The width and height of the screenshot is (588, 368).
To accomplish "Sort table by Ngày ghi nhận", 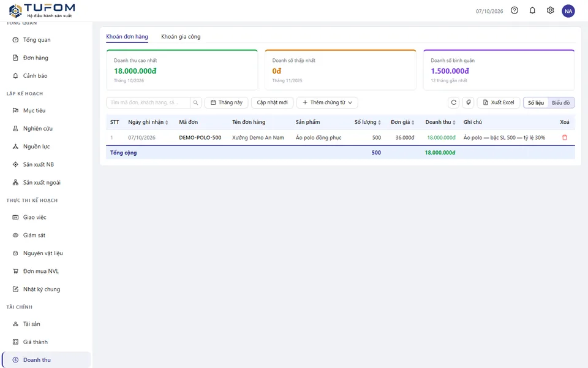I will point(148,122).
